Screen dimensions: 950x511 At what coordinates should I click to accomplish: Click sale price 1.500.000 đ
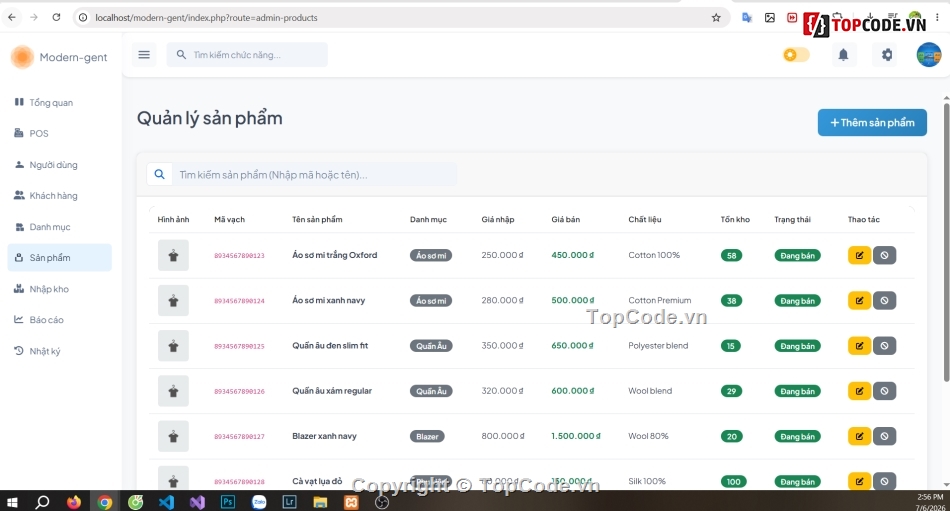click(x=576, y=436)
